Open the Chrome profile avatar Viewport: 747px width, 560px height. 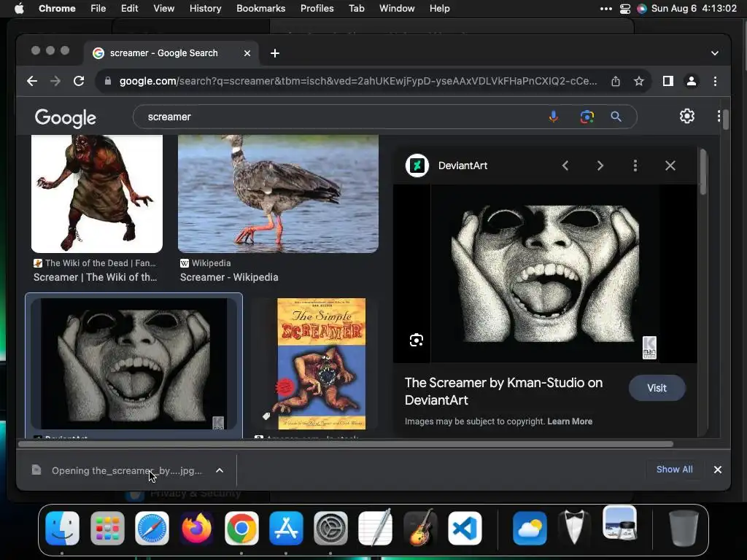click(692, 81)
